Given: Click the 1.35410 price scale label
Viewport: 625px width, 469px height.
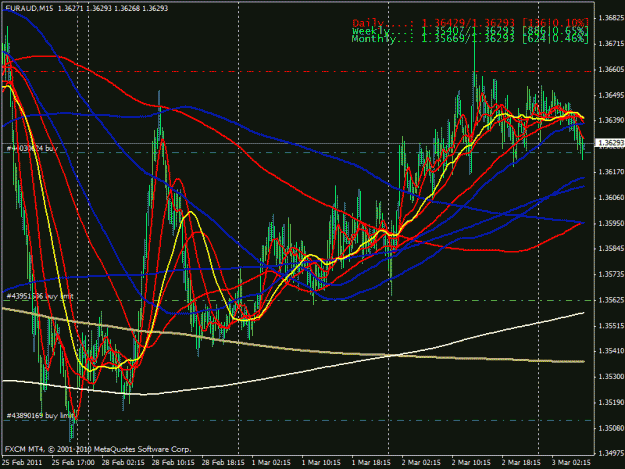Looking at the screenshot, I should coord(611,351).
